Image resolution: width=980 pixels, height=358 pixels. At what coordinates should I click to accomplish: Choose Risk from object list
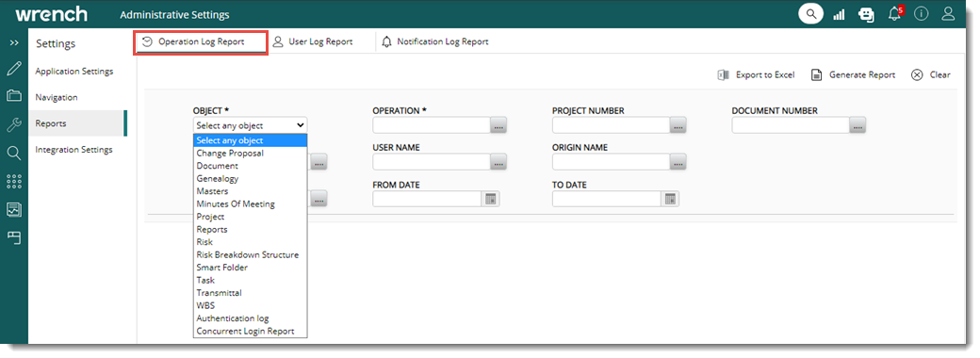250,242
